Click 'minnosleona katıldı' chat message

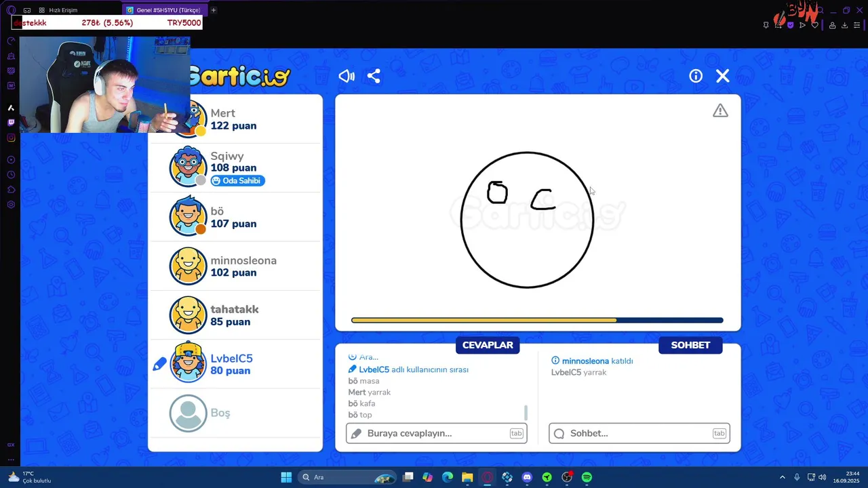(x=592, y=361)
